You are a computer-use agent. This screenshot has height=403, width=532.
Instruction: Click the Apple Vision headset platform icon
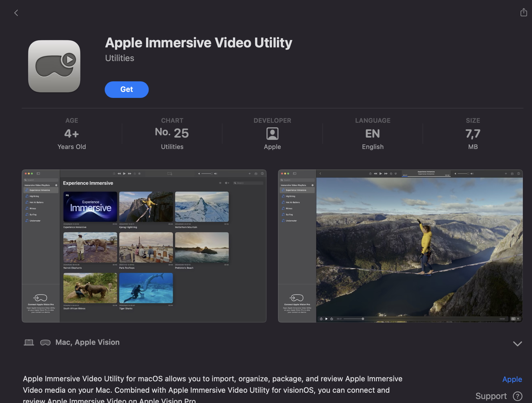45,342
